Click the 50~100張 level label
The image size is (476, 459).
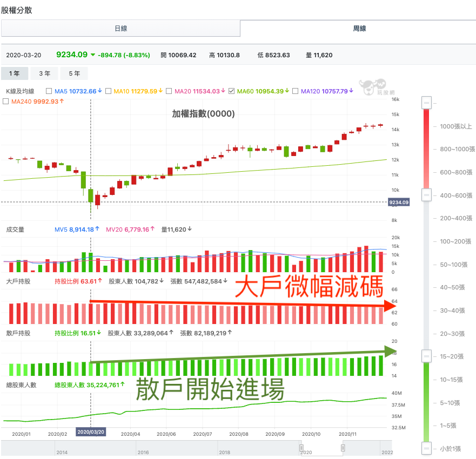[453, 265]
